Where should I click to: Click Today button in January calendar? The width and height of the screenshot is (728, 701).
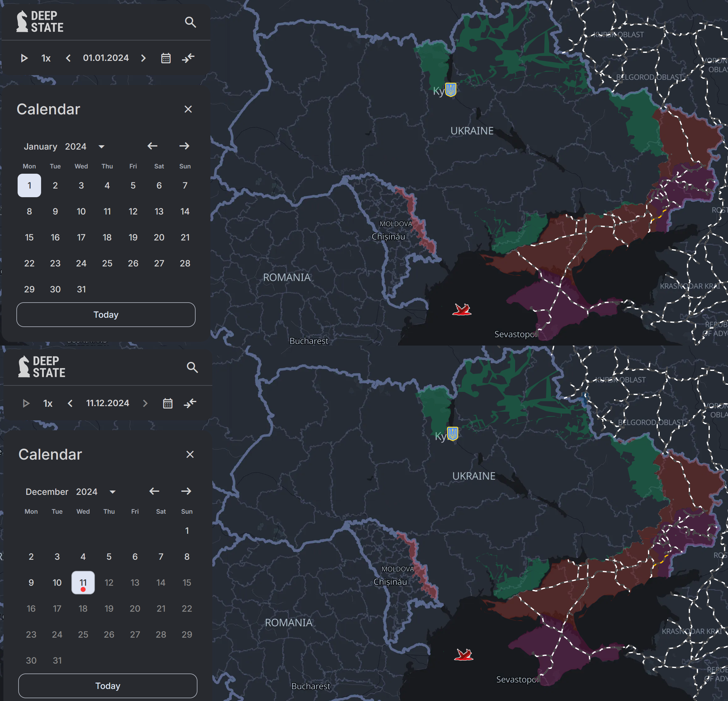tap(106, 315)
